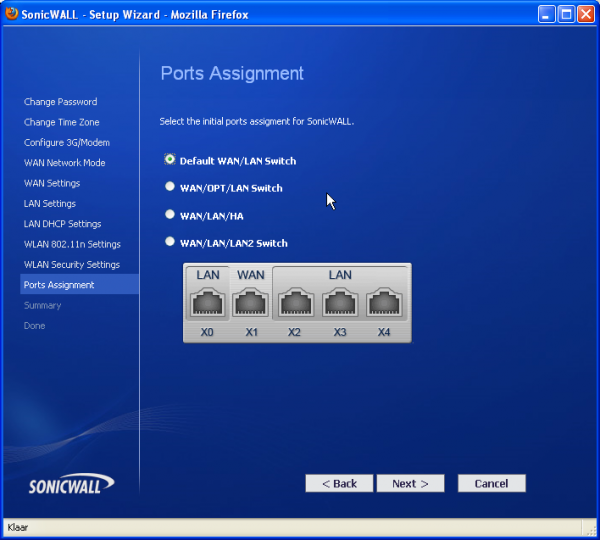Click the Firefox icon in title bar
The width and height of the screenshot is (600, 540).
pos(11,14)
